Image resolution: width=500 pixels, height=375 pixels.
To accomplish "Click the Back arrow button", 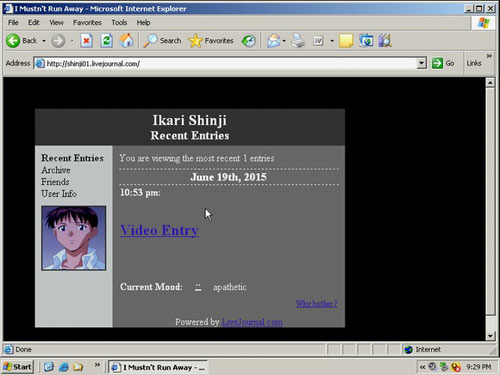I will pos(21,41).
